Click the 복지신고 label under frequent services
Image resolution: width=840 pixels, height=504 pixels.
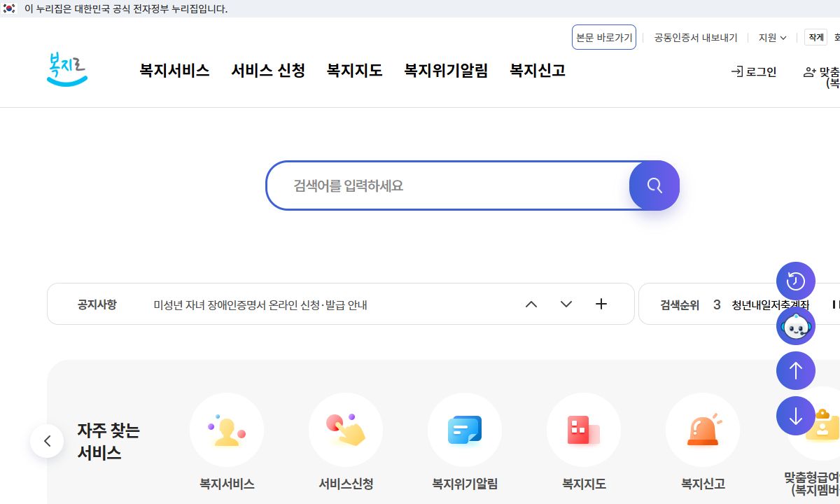point(703,484)
